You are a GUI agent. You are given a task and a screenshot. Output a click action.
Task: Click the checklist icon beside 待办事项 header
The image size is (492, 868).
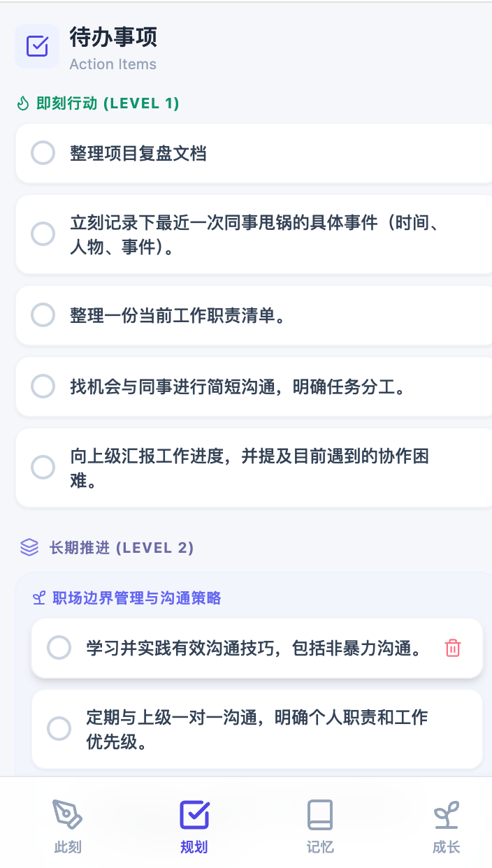(x=37, y=46)
